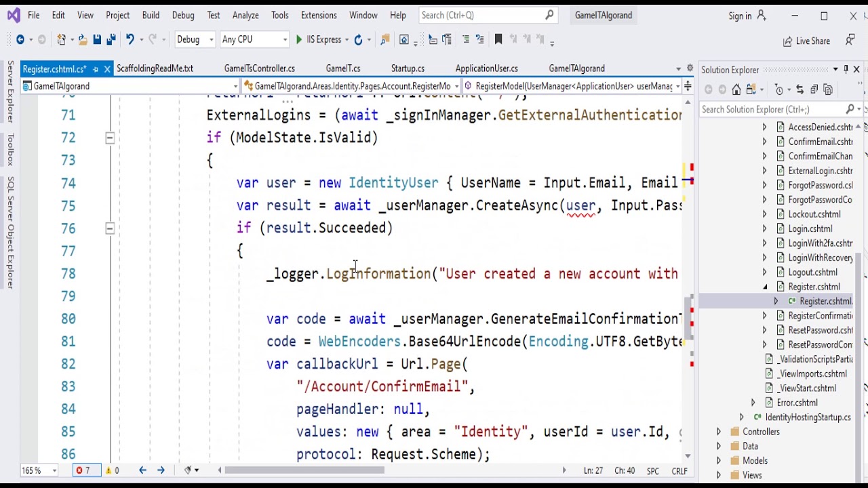Show the open documents tab overflow dropdown

coord(678,69)
